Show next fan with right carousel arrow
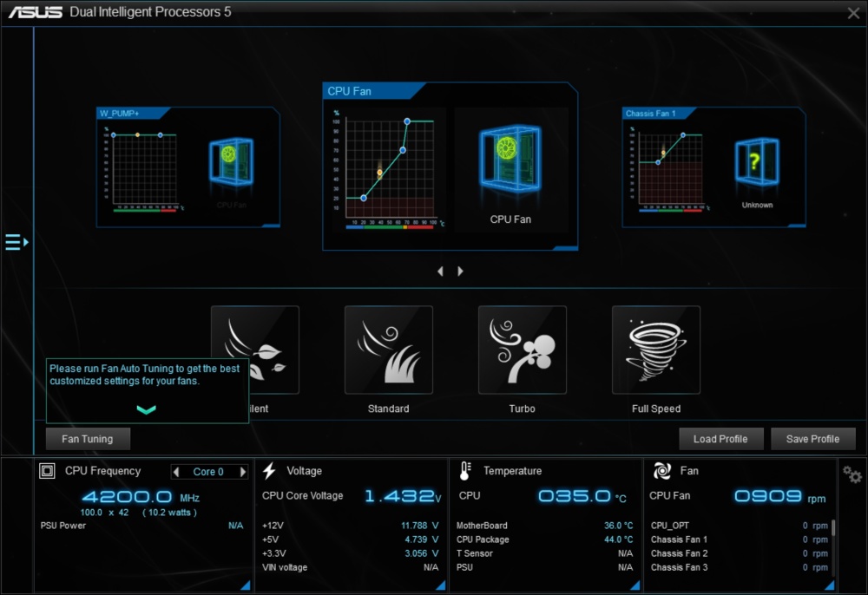The width and height of the screenshot is (868, 595). (x=460, y=271)
